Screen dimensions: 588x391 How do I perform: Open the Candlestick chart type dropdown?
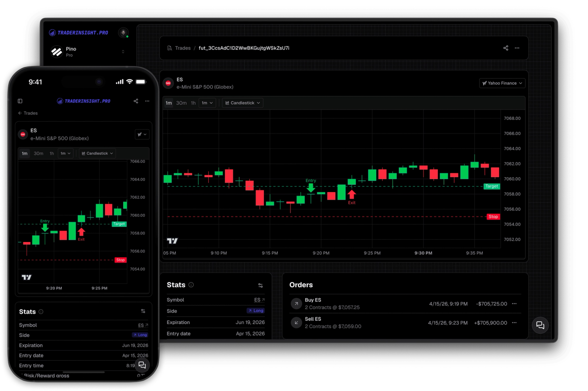pos(242,103)
